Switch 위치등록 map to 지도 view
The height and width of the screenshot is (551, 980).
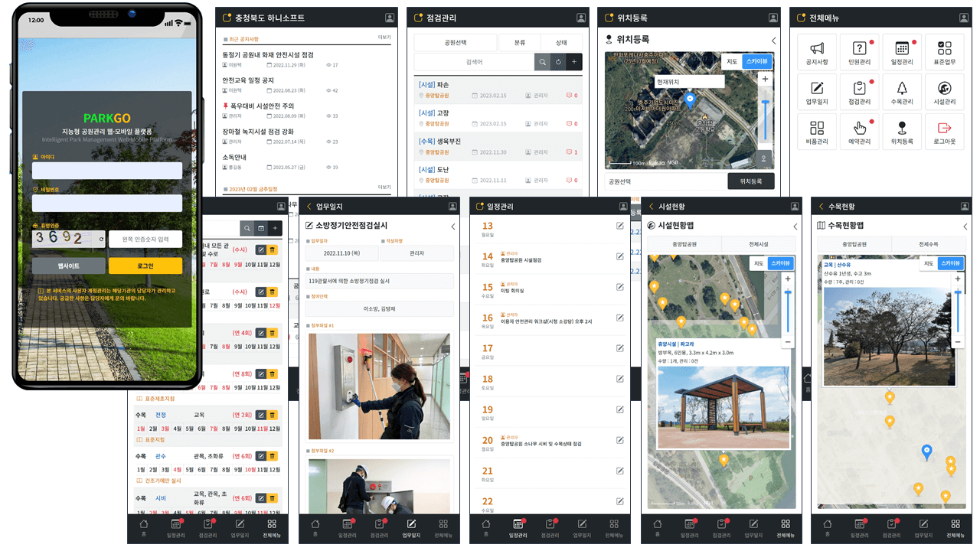731,62
